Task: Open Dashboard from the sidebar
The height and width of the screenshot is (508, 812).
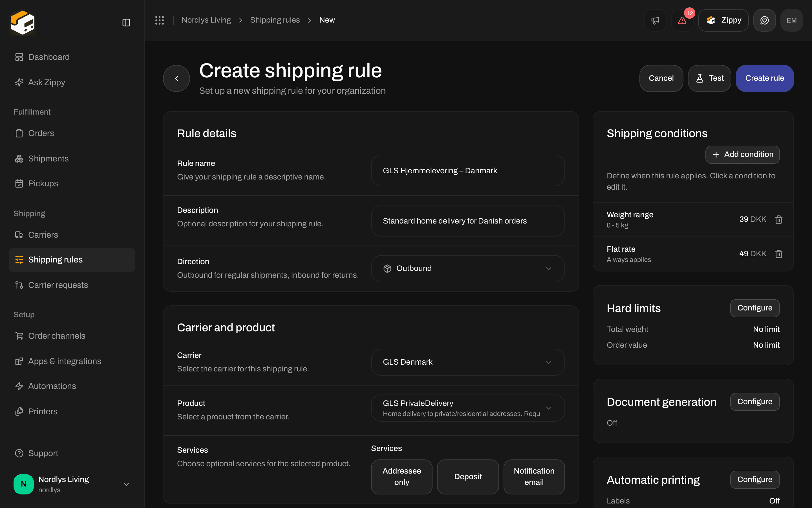Action: pos(72,57)
